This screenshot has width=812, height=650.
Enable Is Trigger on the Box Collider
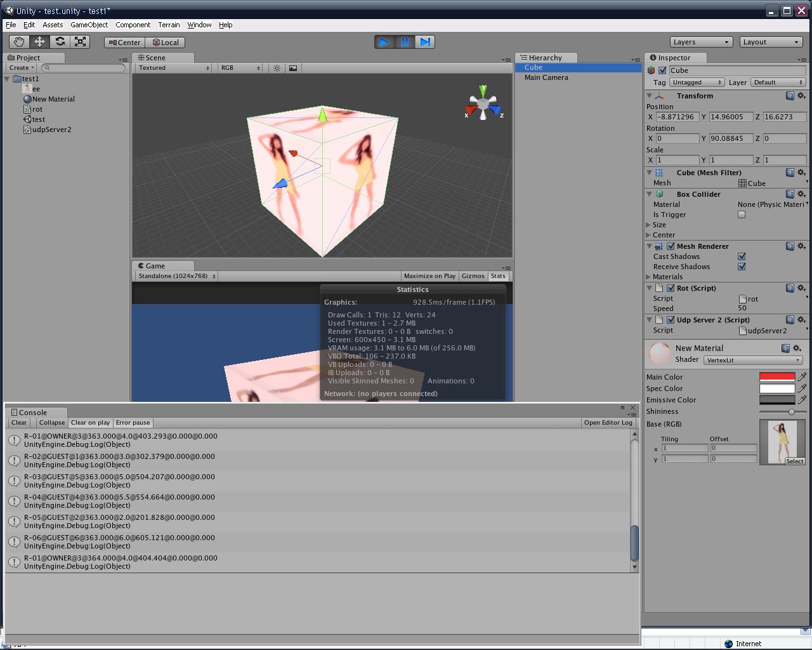(741, 215)
